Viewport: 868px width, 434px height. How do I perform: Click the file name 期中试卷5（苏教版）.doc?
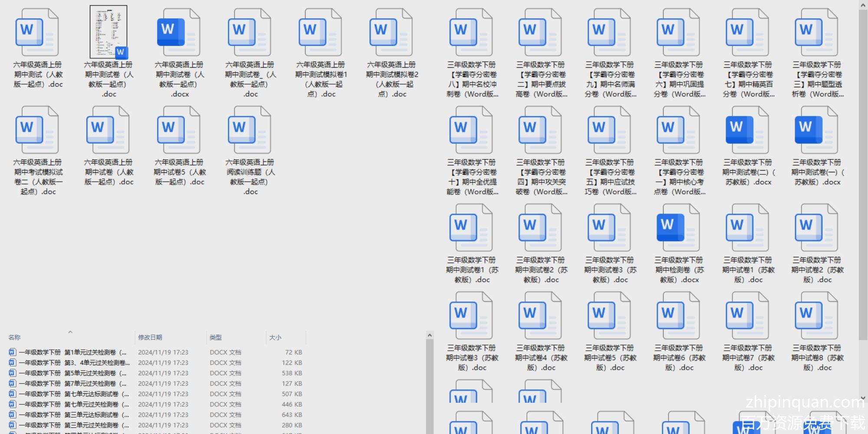[610, 358]
